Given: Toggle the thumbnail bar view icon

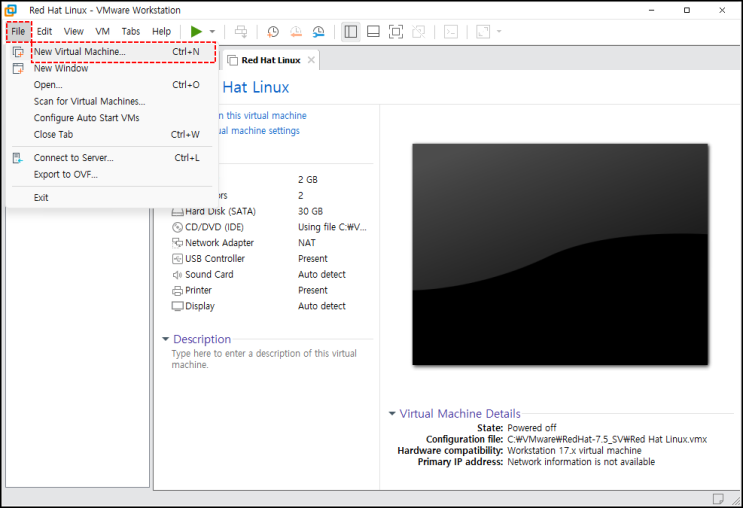Looking at the screenshot, I should point(373,32).
